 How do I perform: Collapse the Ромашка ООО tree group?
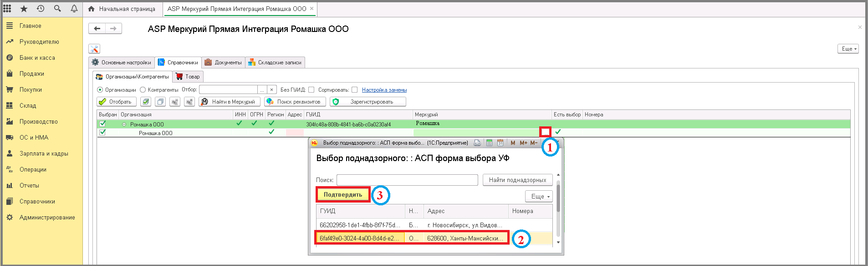pos(124,124)
